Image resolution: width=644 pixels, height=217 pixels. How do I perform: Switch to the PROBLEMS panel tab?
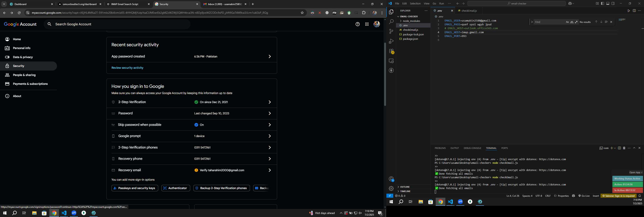440,148
